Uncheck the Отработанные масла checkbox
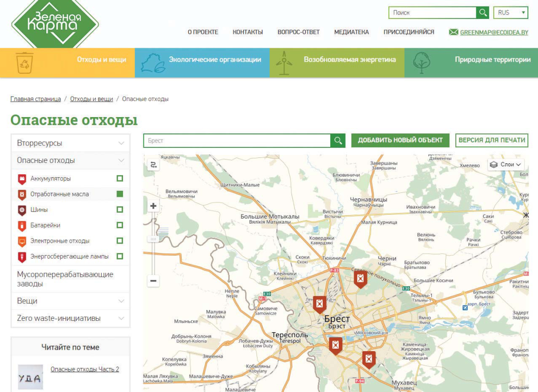The width and height of the screenshot is (538, 392). (120, 194)
